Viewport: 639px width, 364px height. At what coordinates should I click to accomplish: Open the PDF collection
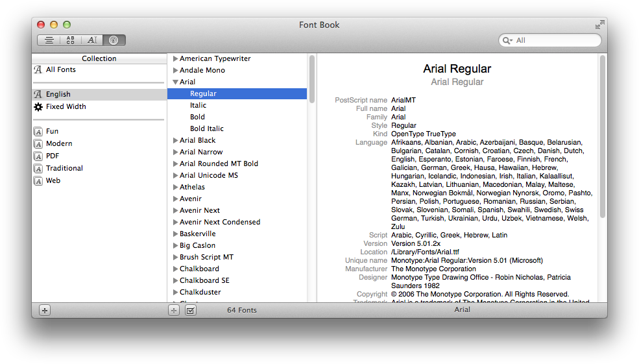(x=53, y=156)
